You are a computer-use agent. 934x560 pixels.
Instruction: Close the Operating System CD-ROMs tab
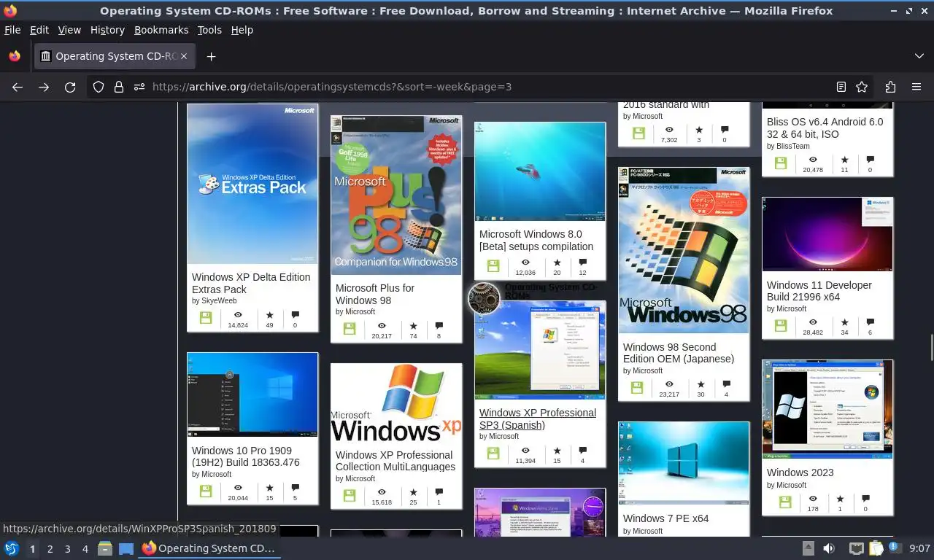click(x=184, y=56)
